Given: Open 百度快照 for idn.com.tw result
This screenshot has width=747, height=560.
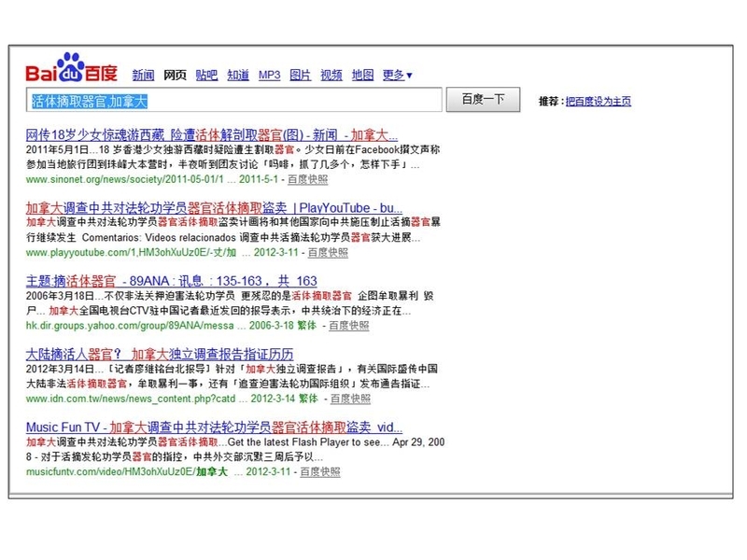Looking at the screenshot, I should tap(350, 399).
